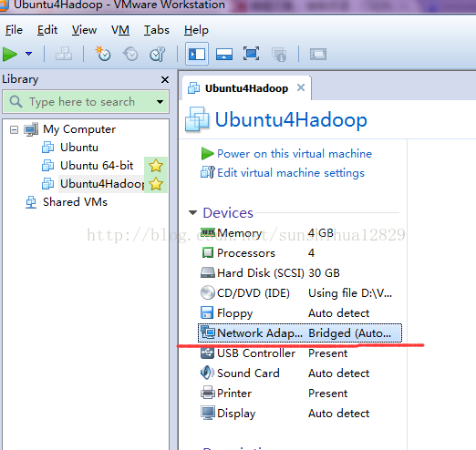
Task: Click the Hard Disk device icon
Action: [208, 272]
